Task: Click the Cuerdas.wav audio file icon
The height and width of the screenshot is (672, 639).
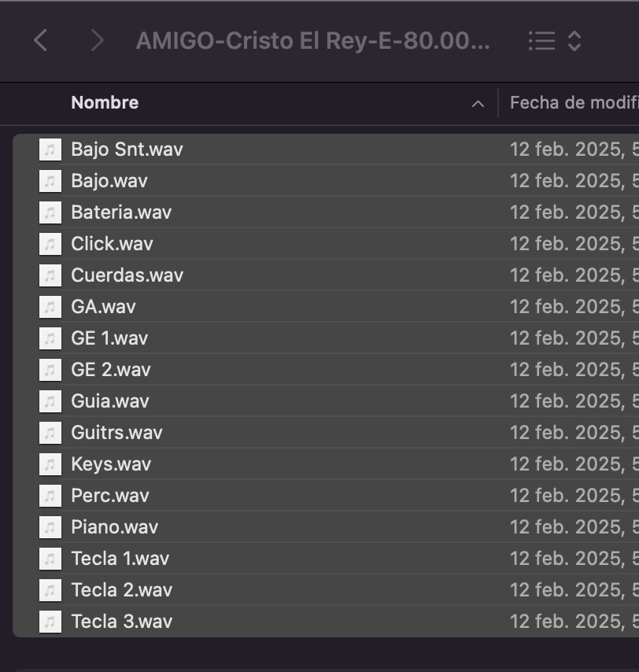Action: [x=50, y=275]
